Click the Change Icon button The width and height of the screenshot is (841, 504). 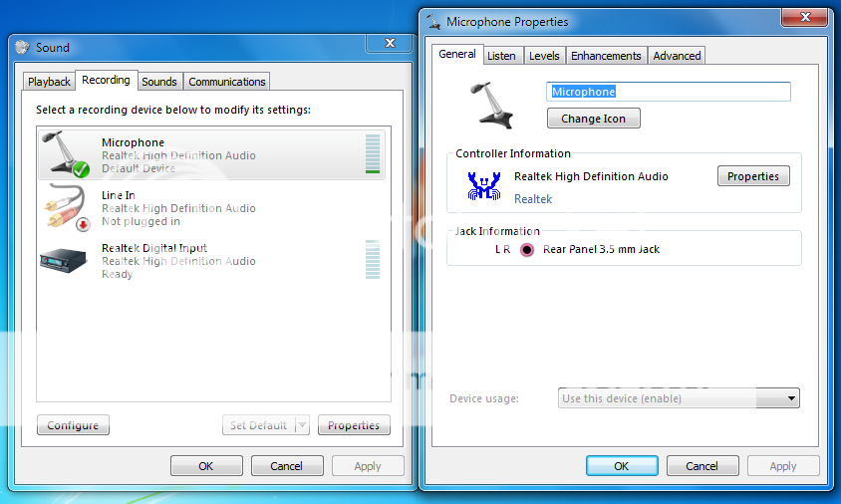click(593, 119)
